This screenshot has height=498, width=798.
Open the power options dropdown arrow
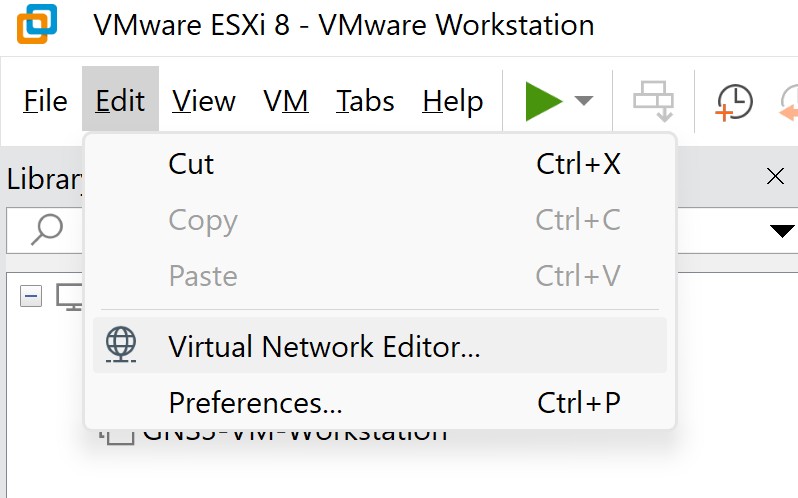[584, 101]
